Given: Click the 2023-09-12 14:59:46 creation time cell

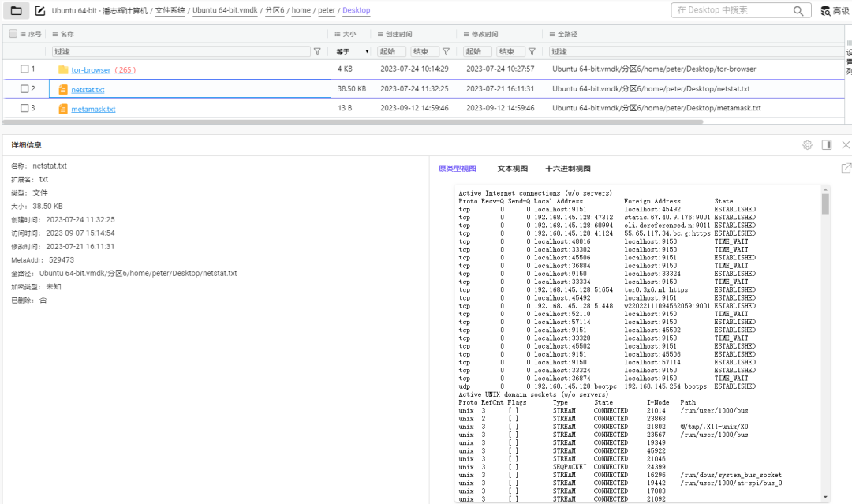Looking at the screenshot, I should tap(414, 108).
